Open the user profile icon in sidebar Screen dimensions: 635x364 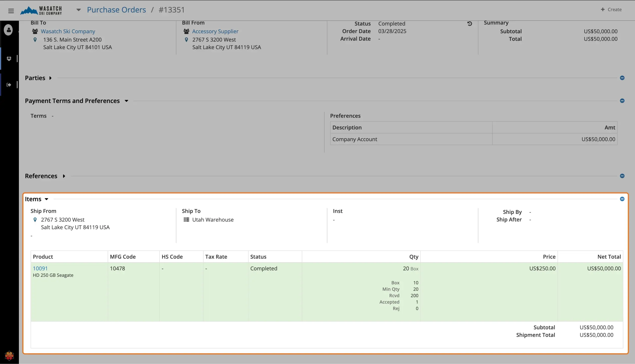[x=8, y=30]
